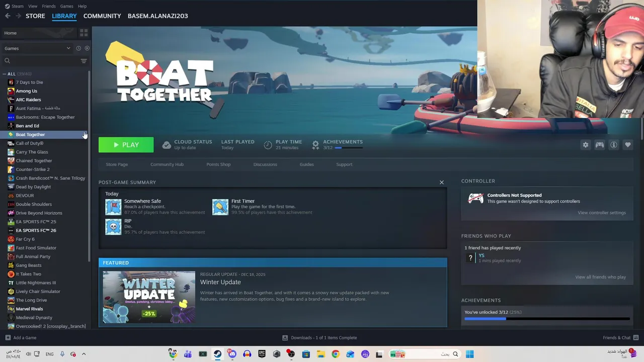This screenshot has height=362, width=644.
Task: Click cloud status icon
Action: tap(167, 145)
